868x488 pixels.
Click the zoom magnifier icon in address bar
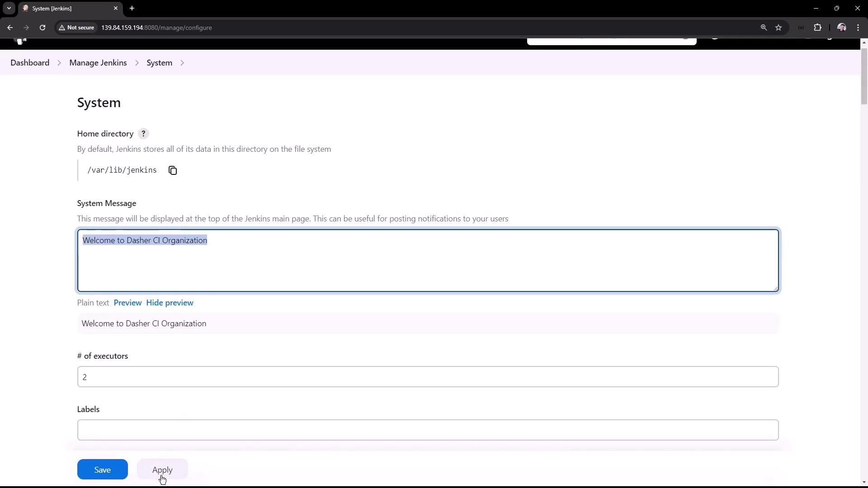pyautogui.click(x=764, y=28)
